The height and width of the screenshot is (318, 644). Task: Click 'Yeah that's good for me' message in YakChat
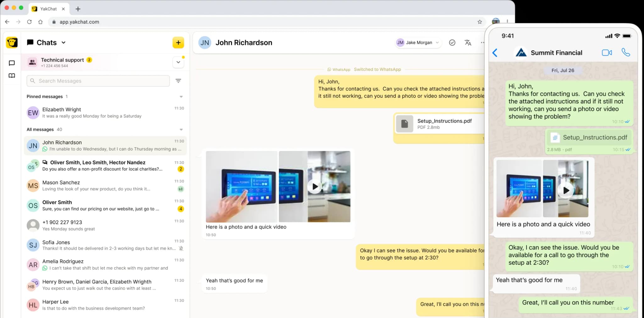(x=234, y=284)
